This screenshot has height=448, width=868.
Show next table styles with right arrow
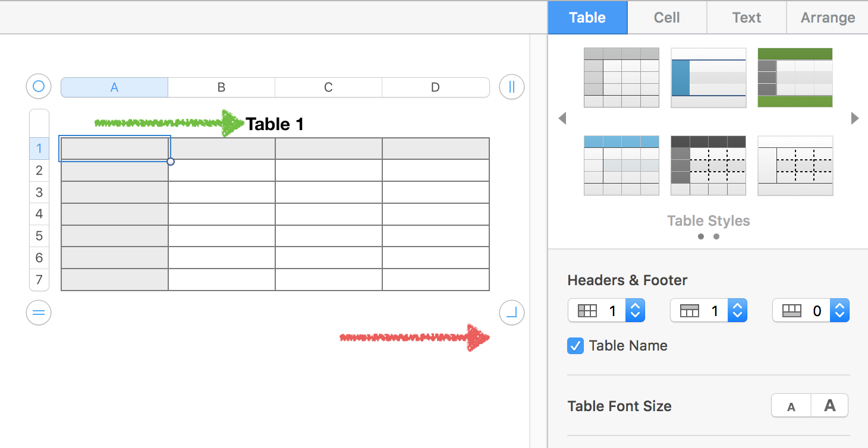coord(855,119)
